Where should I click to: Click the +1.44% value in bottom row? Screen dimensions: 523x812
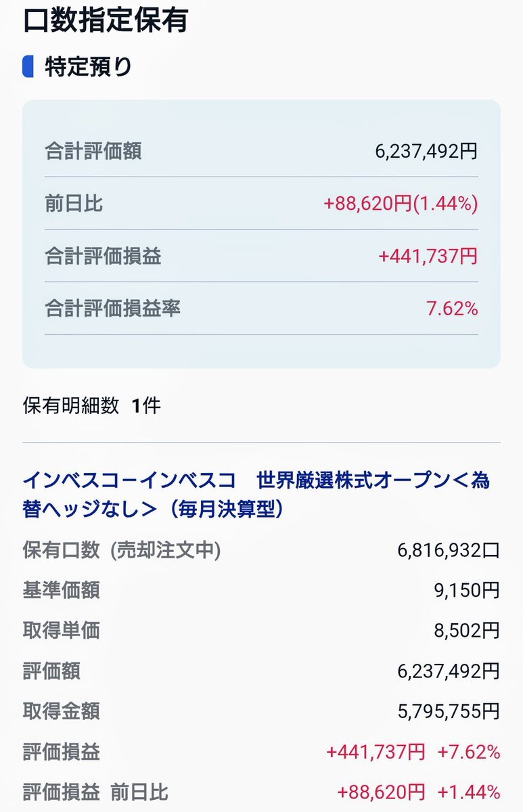[469, 792]
